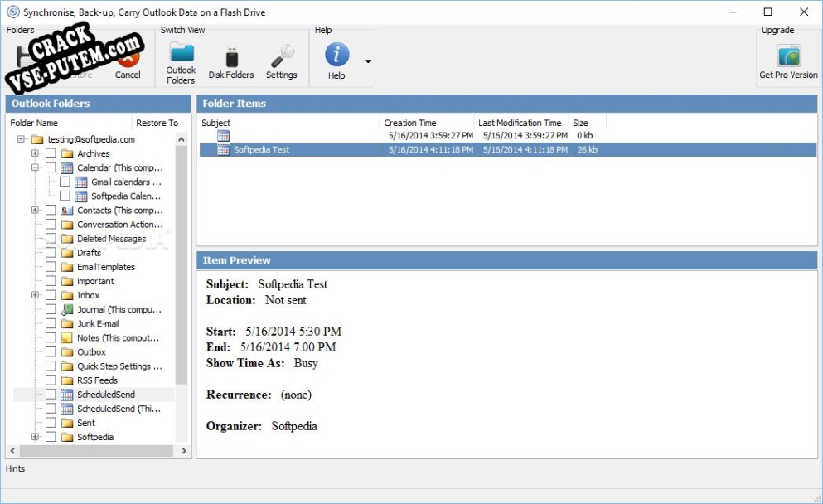Click the 5/16/2014 3:59:27 PM creation time
Image resolution: width=823 pixels, height=504 pixels.
tap(430, 135)
